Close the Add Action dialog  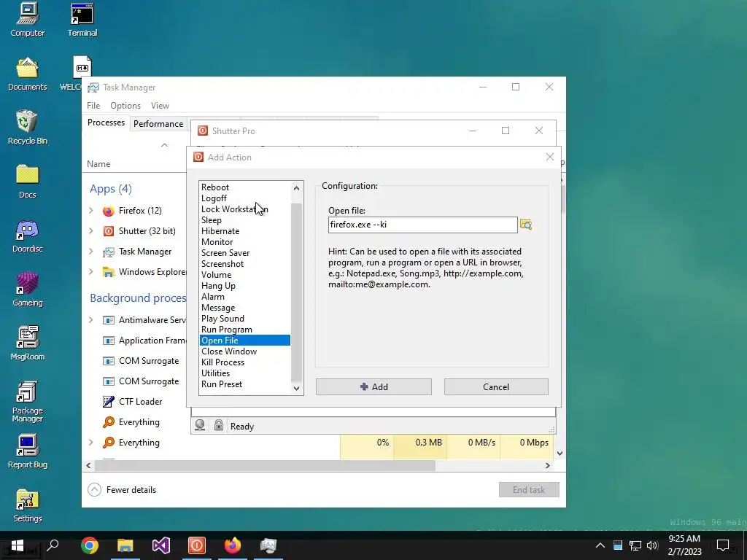pos(550,157)
